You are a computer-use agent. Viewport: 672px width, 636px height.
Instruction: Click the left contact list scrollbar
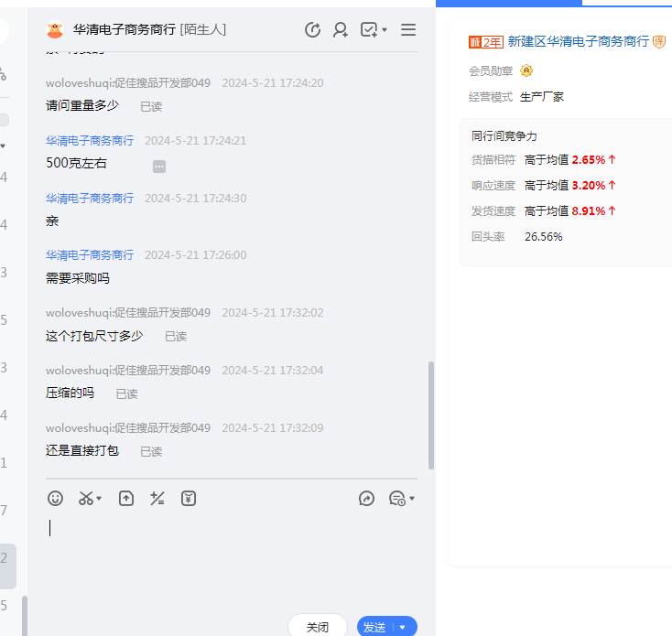click(25, 616)
